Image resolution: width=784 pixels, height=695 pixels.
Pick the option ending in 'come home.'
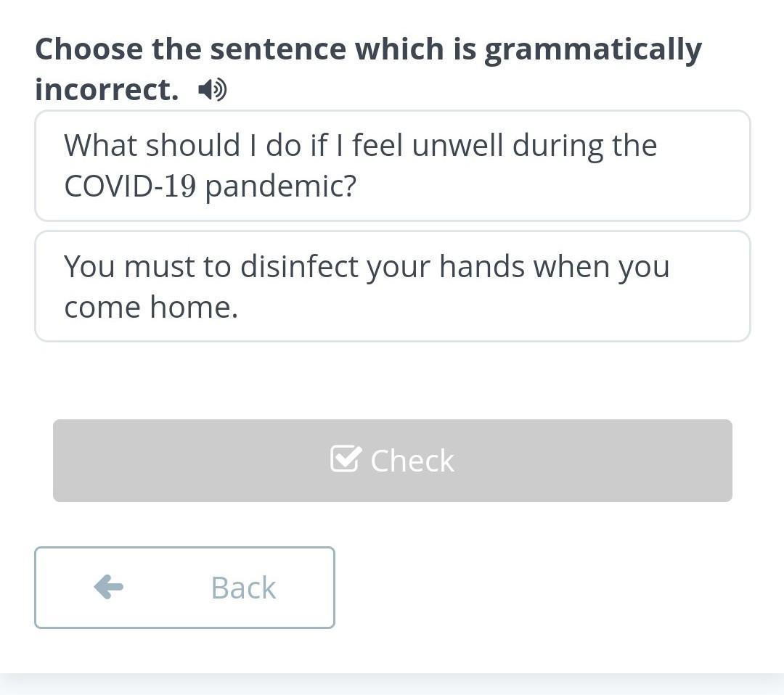tap(392, 286)
